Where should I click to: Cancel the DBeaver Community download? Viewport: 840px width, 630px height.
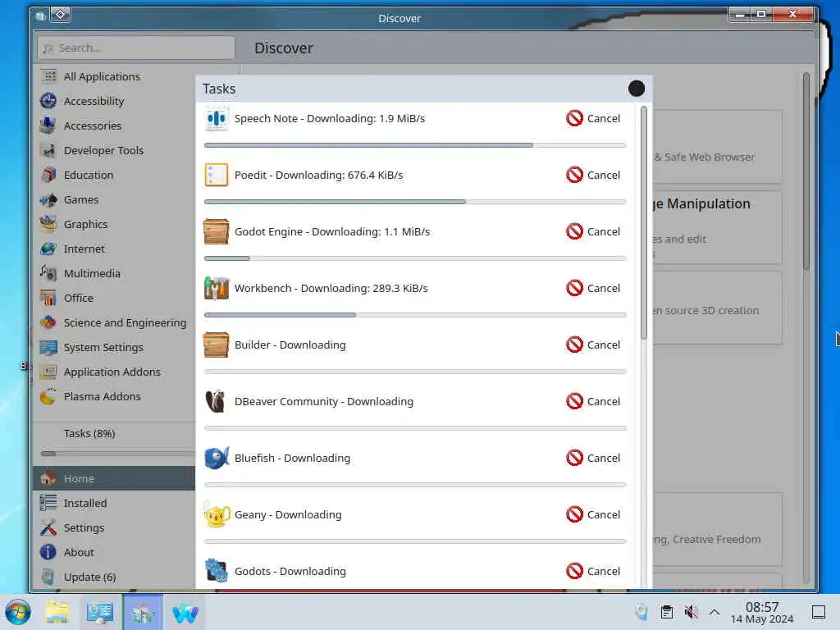(593, 401)
